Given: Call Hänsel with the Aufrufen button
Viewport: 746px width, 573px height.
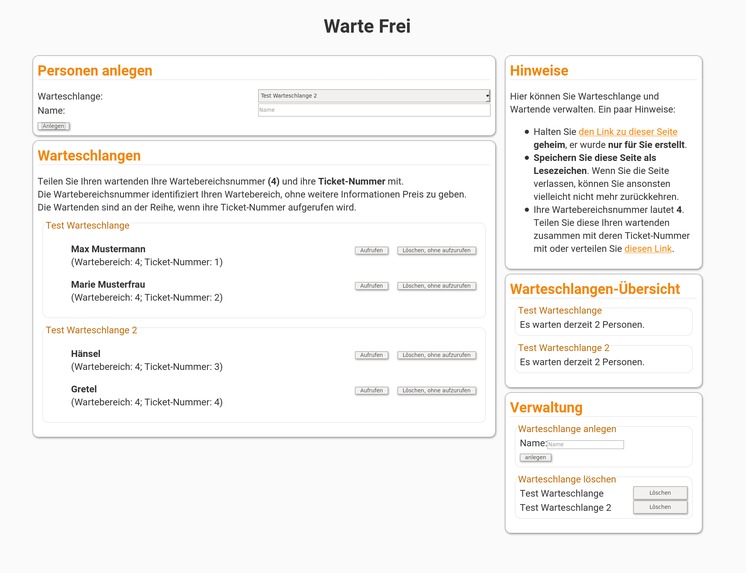Looking at the screenshot, I should (372, 355).
